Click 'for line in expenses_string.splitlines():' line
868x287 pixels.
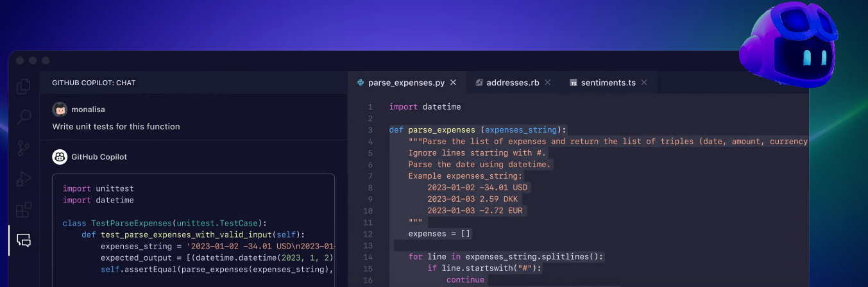pyautogui.click(x=506, y=256)
